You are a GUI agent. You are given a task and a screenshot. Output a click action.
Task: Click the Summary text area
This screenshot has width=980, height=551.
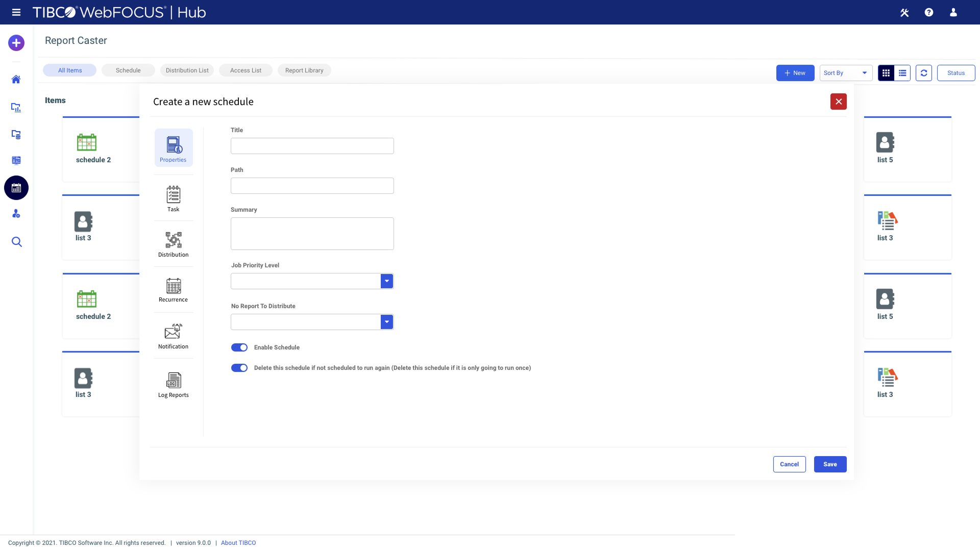[312, 234]
